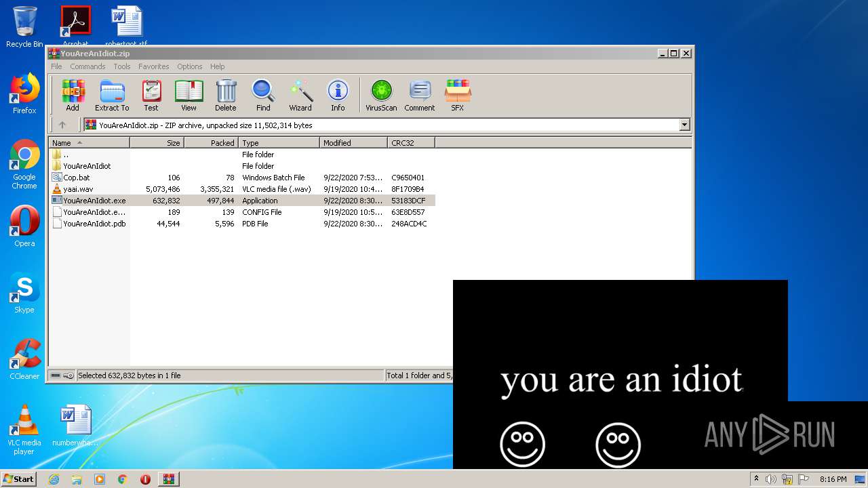Screen dimensions: 868x488
Task: Open the Options menu
Action: (190, 66)
